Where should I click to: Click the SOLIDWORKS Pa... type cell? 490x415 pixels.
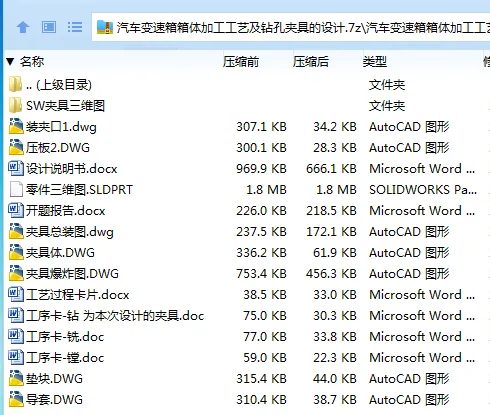point(423,190)
